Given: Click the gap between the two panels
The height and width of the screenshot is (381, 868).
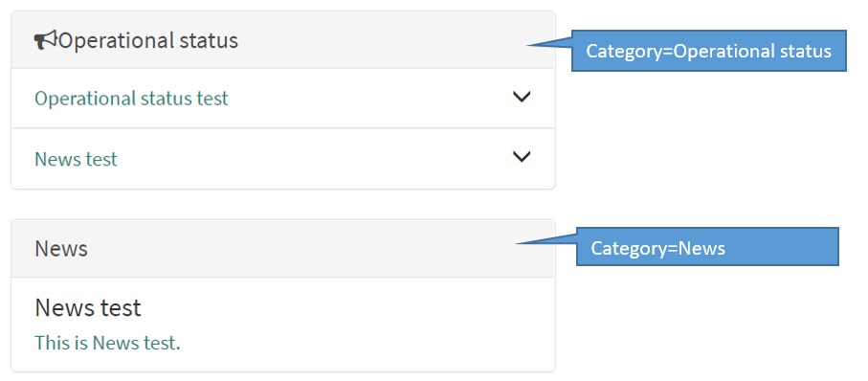Looking at the screenshot, I should tap(283, 204).
